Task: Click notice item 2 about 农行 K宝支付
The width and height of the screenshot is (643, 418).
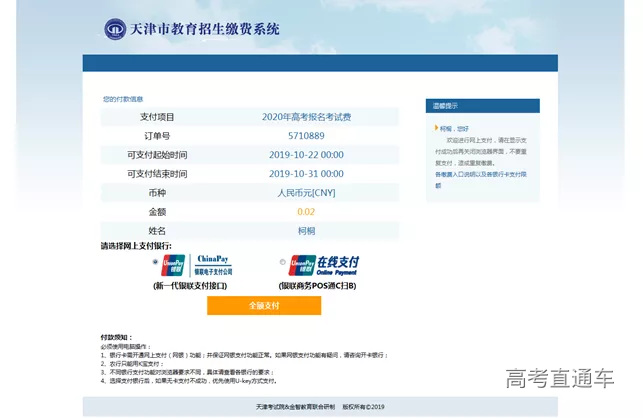Action: point(132,364)
